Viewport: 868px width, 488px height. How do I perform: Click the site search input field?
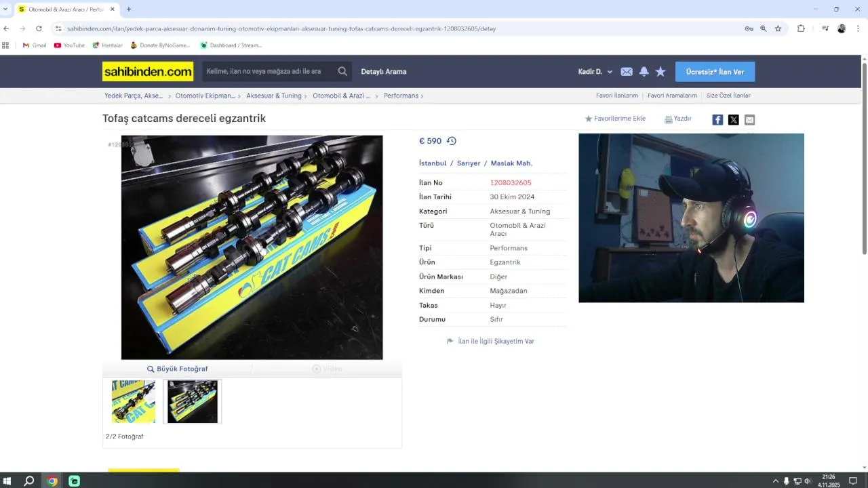pyautogui.click(x=268, y=71)
